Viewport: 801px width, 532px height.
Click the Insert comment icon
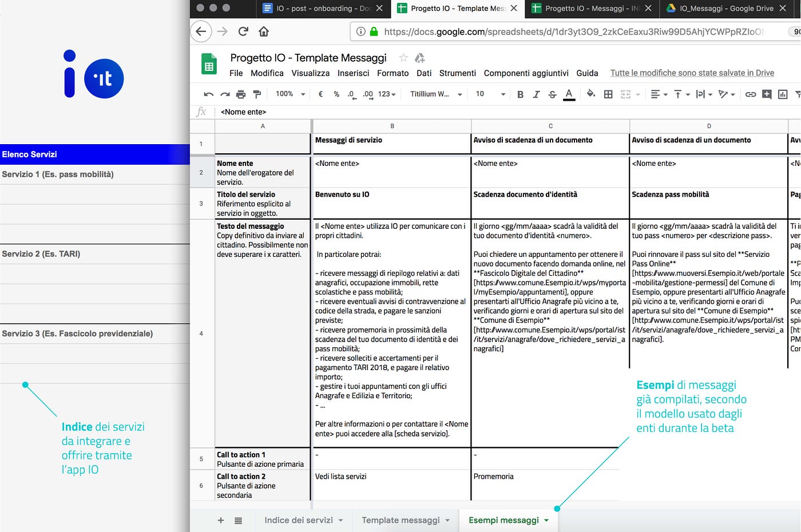click(767, 94)
